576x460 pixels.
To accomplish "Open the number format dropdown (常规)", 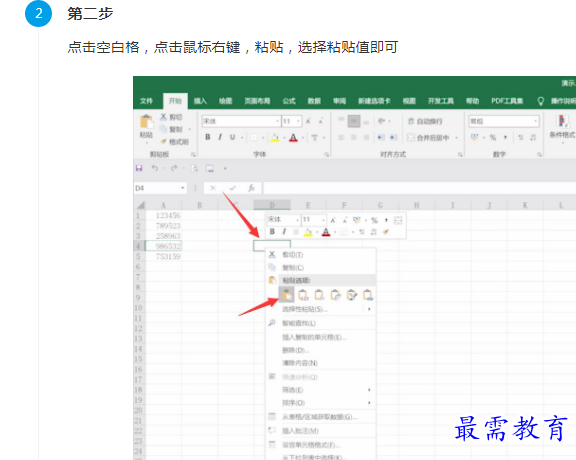I will click(536, 121).
